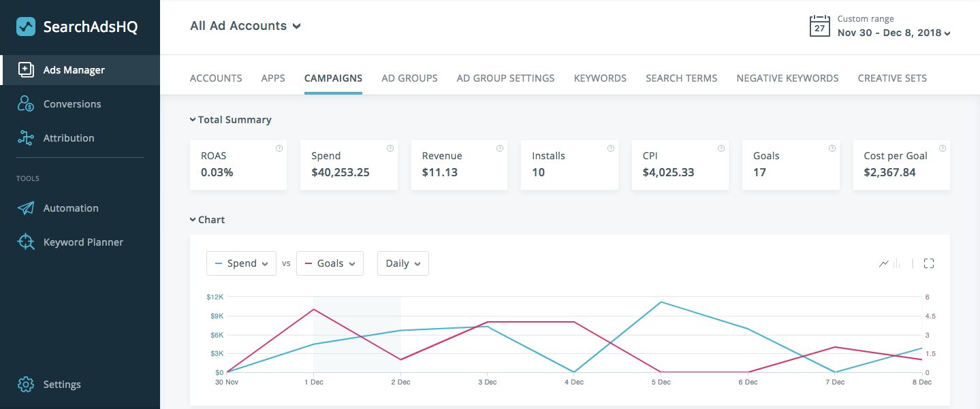Toggle the line chart view icon

pyautogui.click(x=883, y=263)
